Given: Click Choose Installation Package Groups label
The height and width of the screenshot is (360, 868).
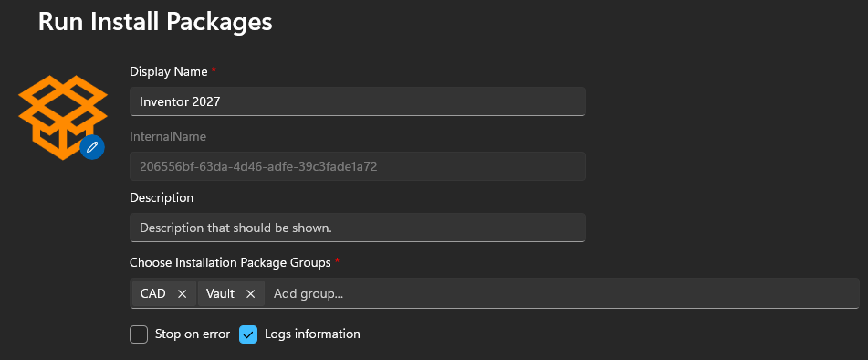Looking at the screenshot, I should (230, 262).
